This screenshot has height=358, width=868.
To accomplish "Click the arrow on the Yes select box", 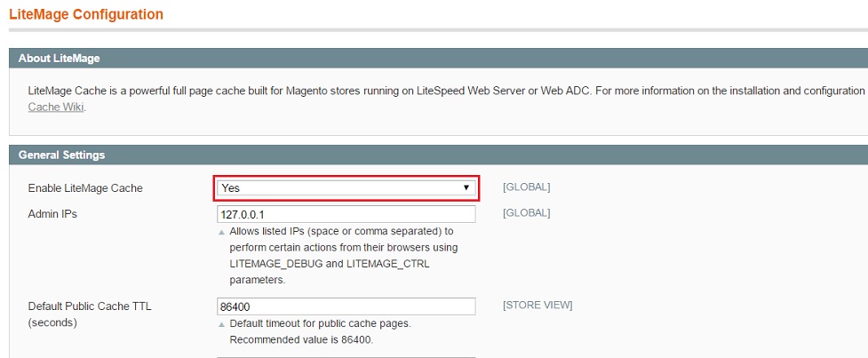I will point(466,188).
